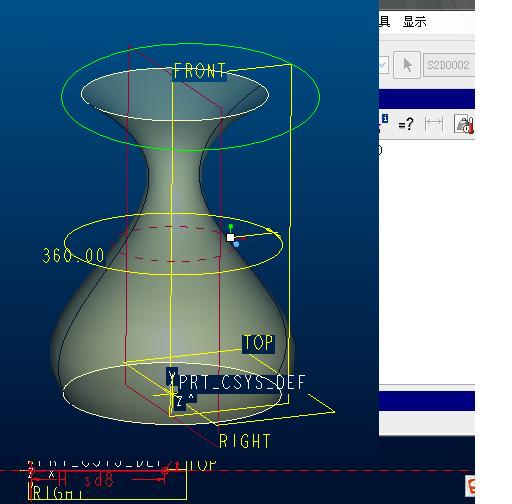Click the dropdown checkmark left of the arrow tool
512x504 pixels.
pyautogui.click(x=383, y=65)
